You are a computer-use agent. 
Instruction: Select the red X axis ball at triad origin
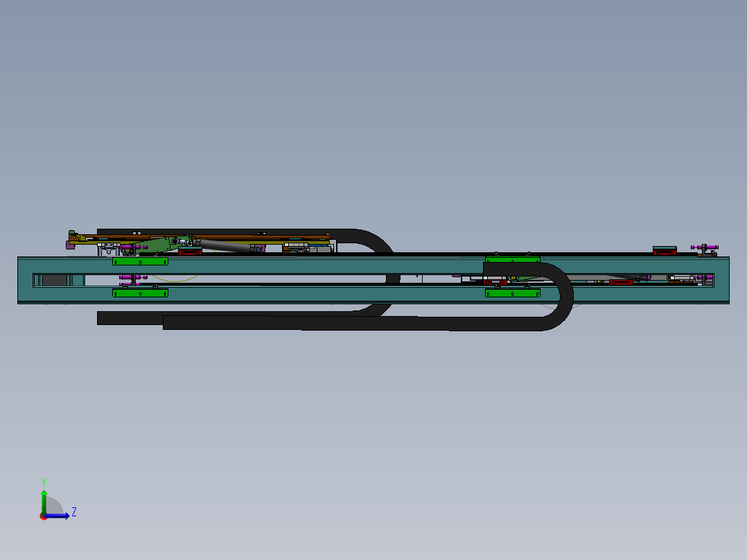(43, 516)
